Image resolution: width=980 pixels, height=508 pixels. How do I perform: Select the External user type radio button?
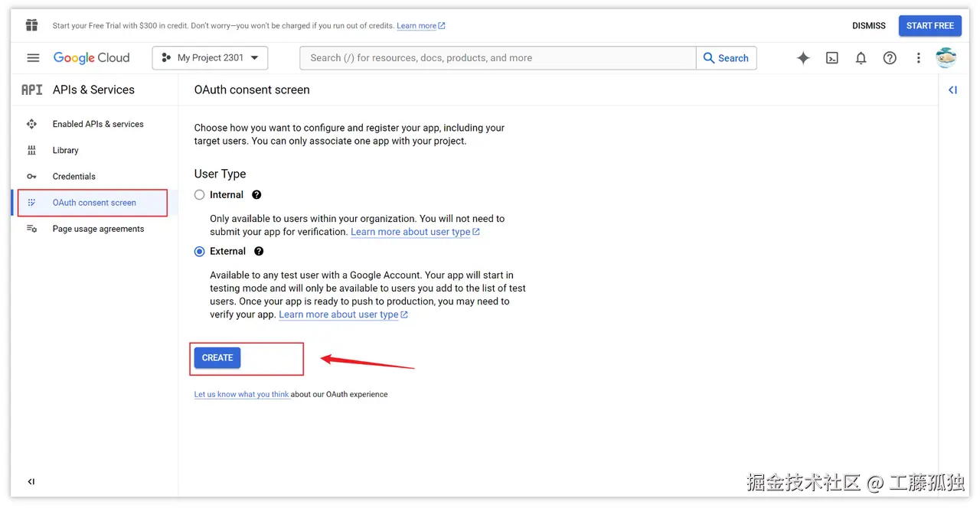199,251
